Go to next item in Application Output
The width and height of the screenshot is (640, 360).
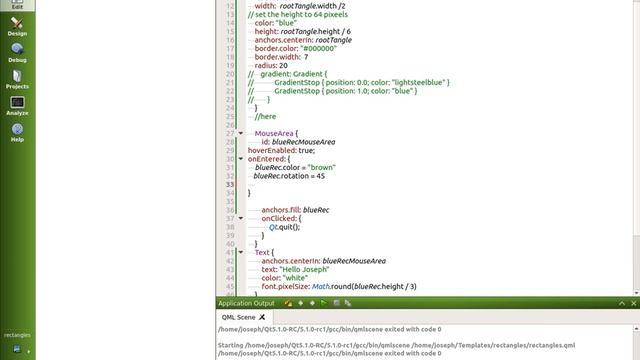coord(312,303)
